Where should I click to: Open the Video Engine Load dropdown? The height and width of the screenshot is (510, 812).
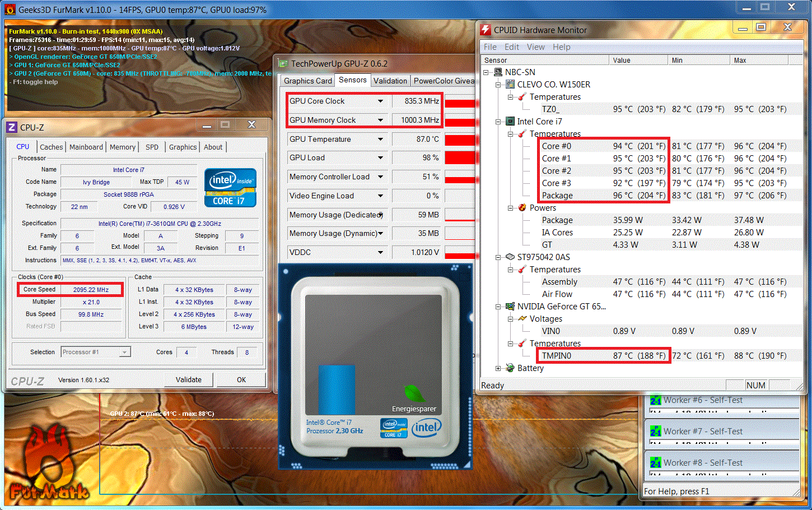point(380,196)
